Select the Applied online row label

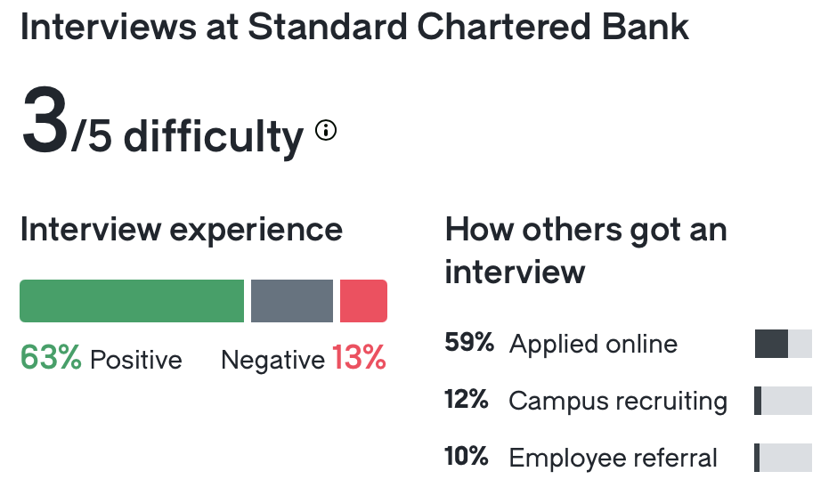tap(593, 344)
